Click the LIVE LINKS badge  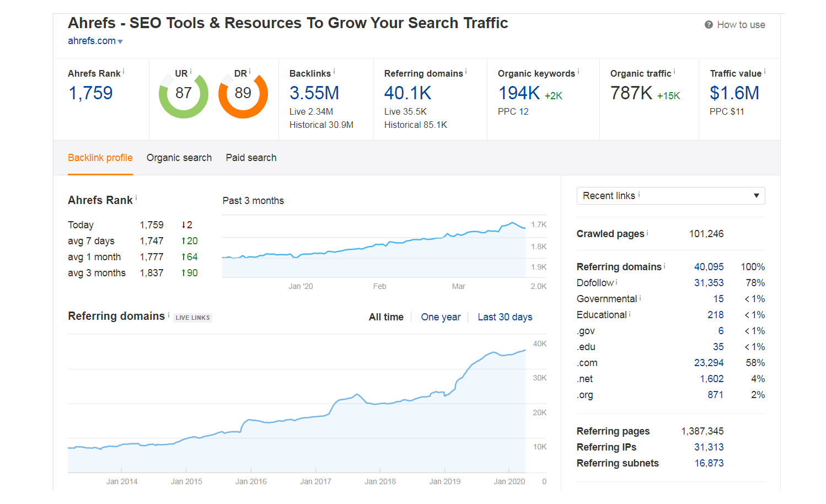tap(192, 318)
